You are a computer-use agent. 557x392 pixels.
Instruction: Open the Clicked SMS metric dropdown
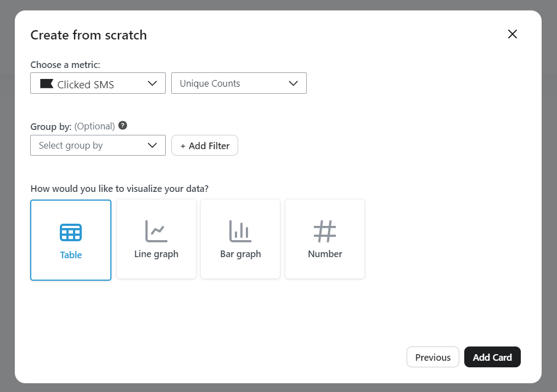pos(98,83)
